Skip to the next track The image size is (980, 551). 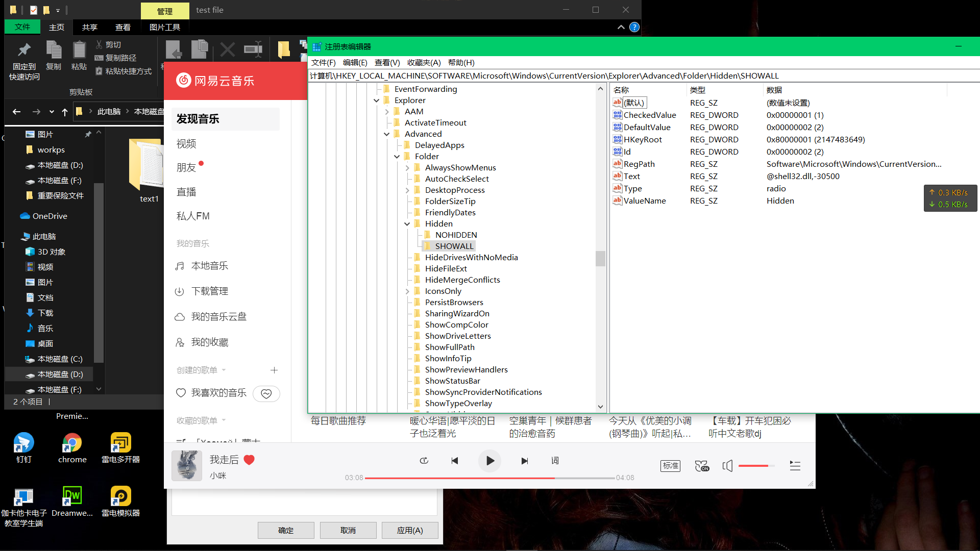[524, 461]
